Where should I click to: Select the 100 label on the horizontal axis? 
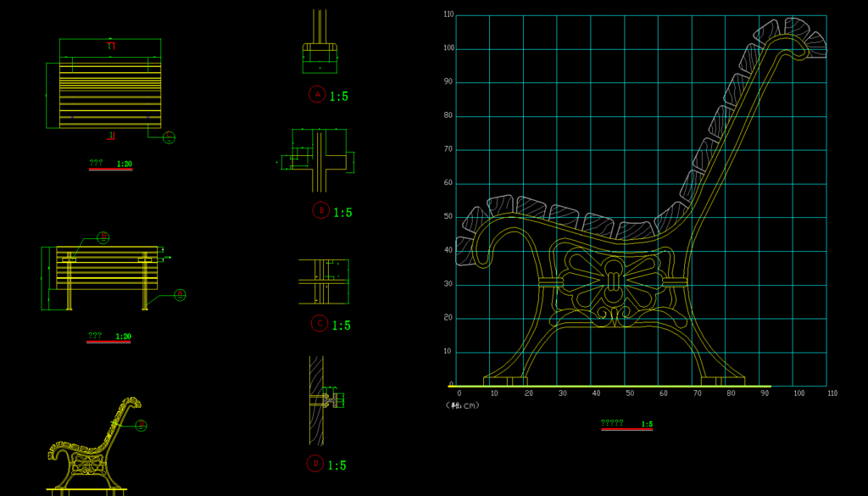click(x=798, y=393)
